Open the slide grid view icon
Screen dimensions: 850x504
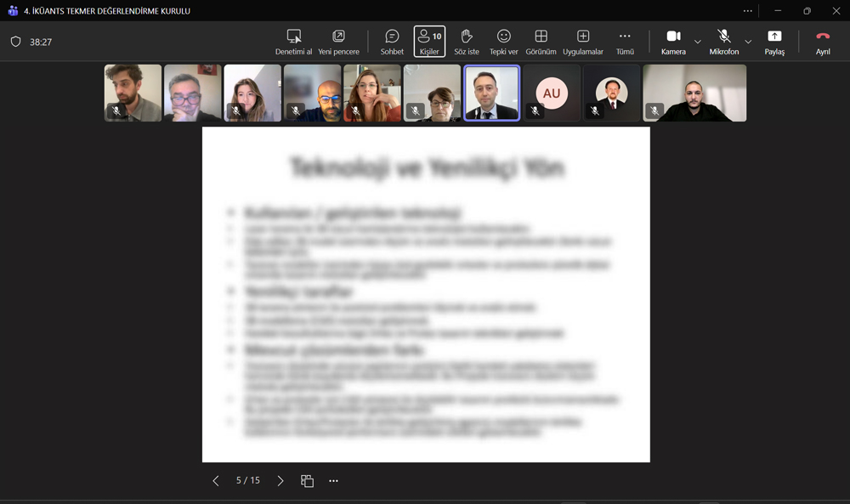307,481
